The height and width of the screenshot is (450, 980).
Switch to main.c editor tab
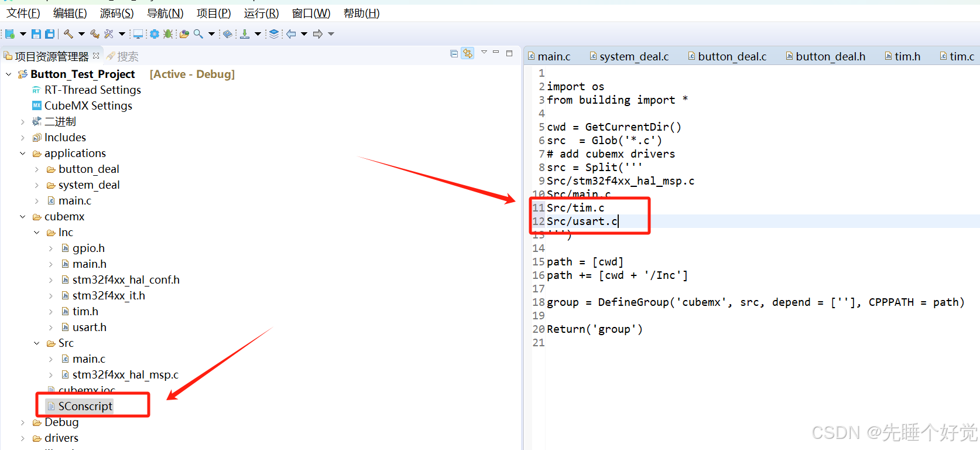(549, 56)
